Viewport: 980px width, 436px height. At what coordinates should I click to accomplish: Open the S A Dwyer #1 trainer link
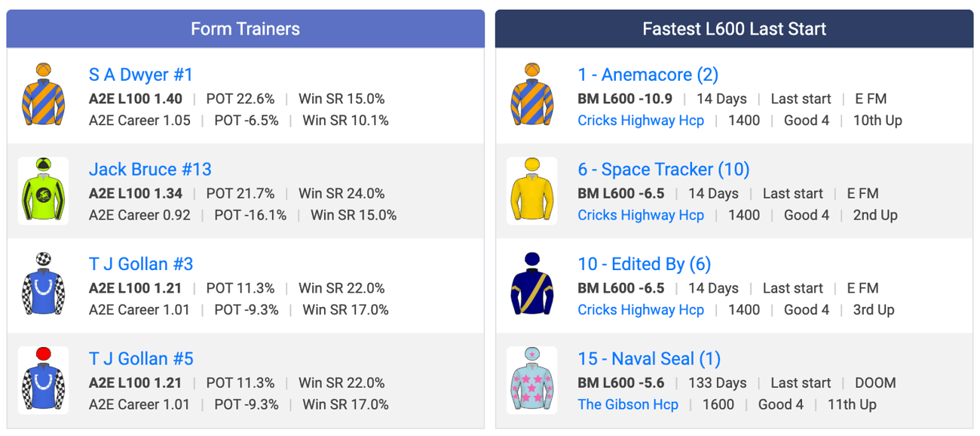(x=141, y=75)
